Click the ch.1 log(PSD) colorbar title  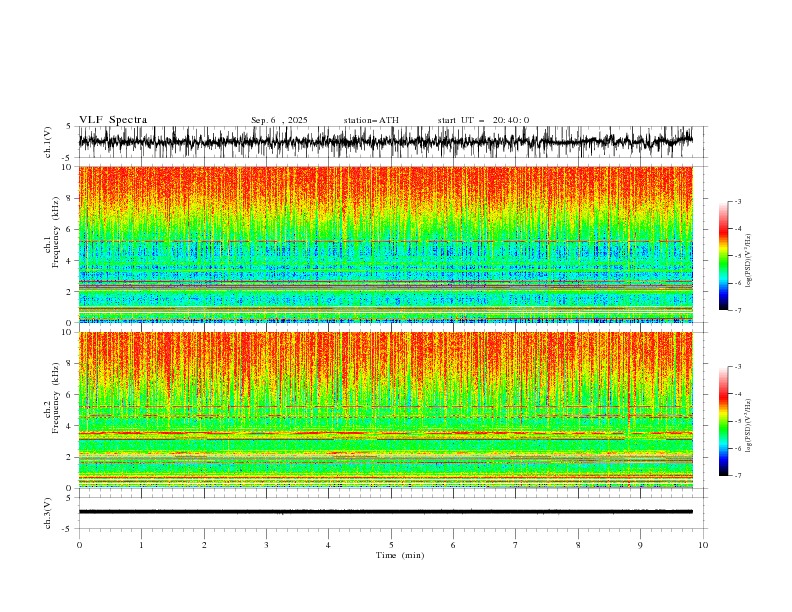[749, 261]
